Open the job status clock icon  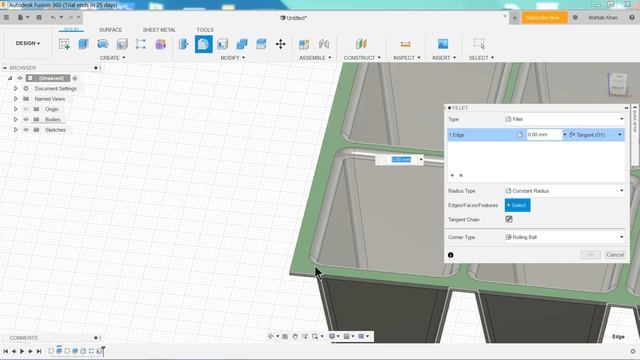point(575,18)
